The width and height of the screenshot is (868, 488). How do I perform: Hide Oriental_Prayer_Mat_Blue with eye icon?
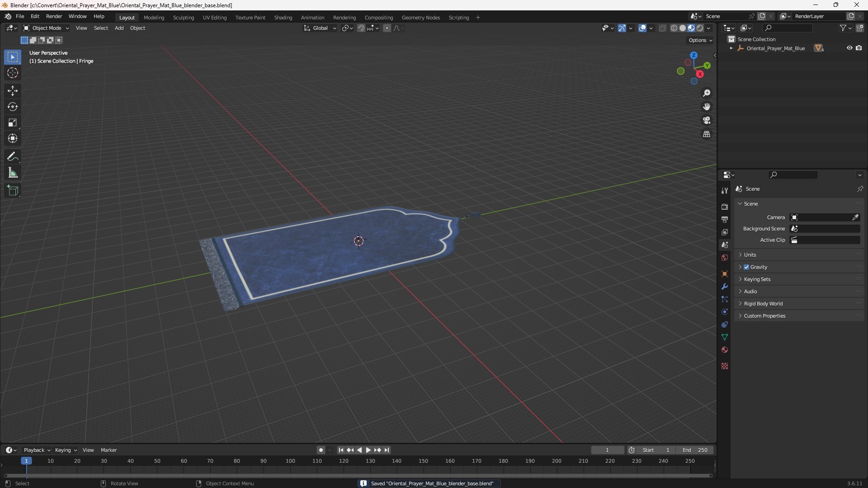click(x=849, y=48)
